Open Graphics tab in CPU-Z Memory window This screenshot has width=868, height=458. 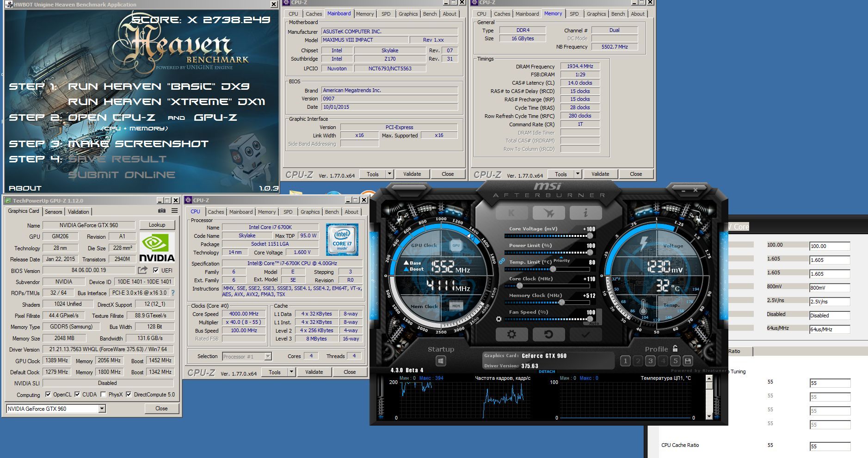click(x=596, y=14)
